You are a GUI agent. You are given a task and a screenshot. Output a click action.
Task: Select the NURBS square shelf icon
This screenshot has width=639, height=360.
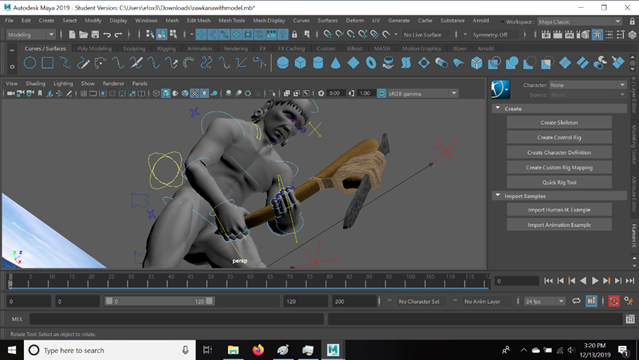pyautogui.click(x=48, y=63)
